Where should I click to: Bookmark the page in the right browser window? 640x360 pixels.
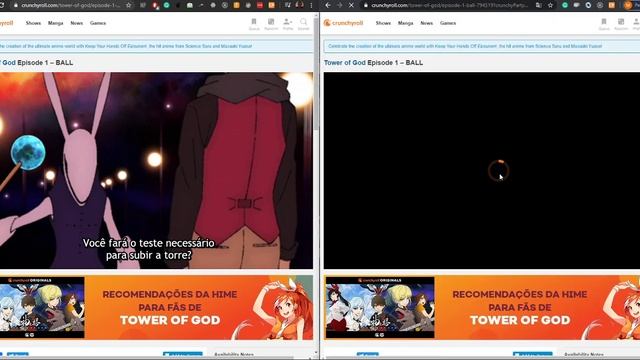coord(550,5)
